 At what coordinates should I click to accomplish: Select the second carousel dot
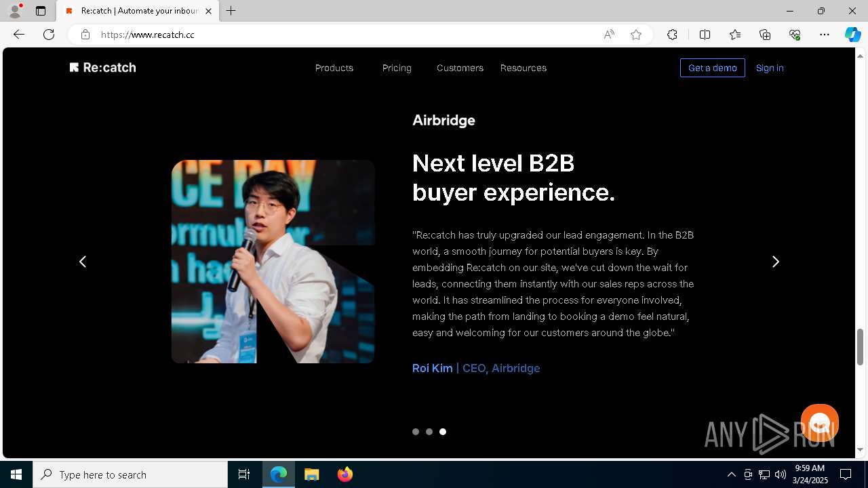[x=429, y=432]
